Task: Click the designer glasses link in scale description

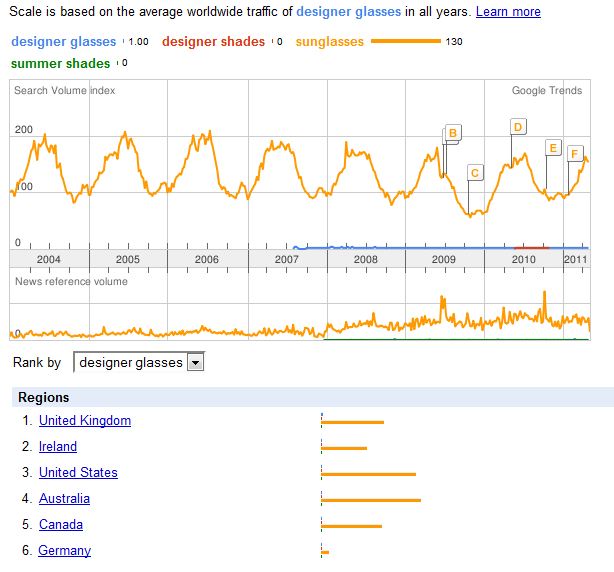Action: pos(349,12)
